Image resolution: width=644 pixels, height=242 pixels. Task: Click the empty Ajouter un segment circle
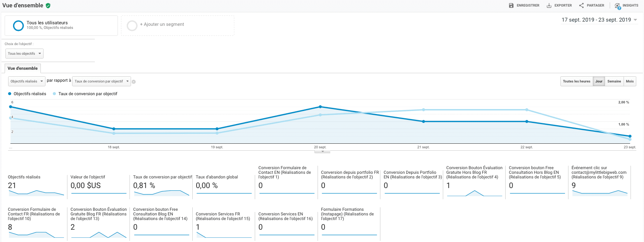(132, 25)
